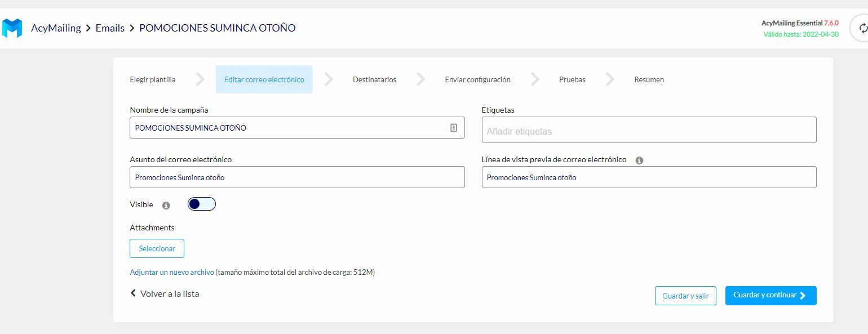Viewport: 868px width, 334px height.
Task: Click the AcyMailing Essential 7.6.0 version text
Action: tap(800, 23)
